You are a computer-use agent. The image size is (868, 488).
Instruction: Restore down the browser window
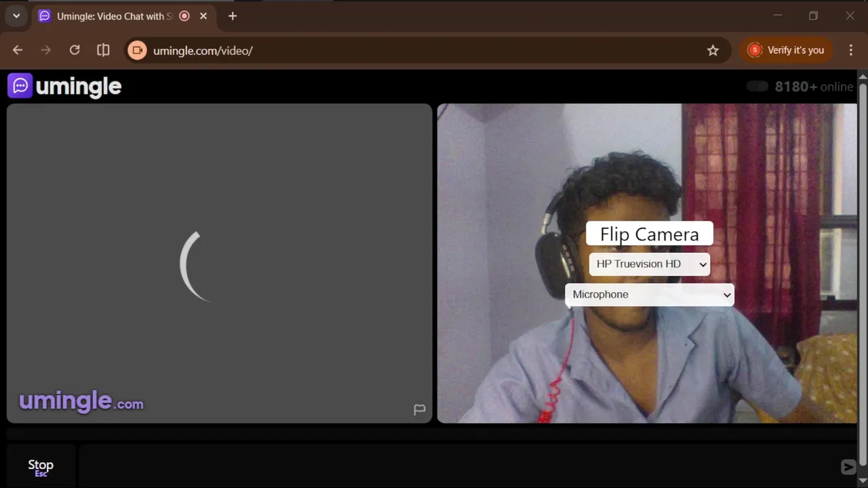pyautogui.click(x=814, y=16)
